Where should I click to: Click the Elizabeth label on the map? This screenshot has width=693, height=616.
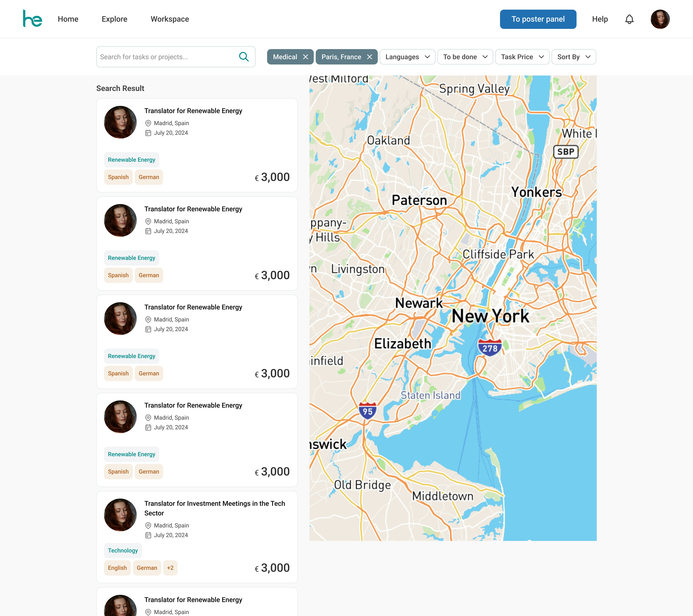coord(403,344)
